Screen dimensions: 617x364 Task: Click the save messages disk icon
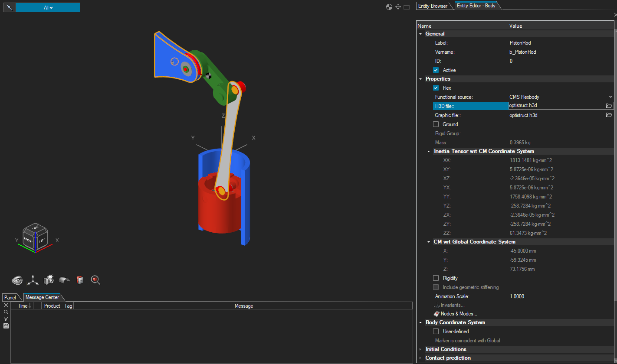click(x=6, y=326)
